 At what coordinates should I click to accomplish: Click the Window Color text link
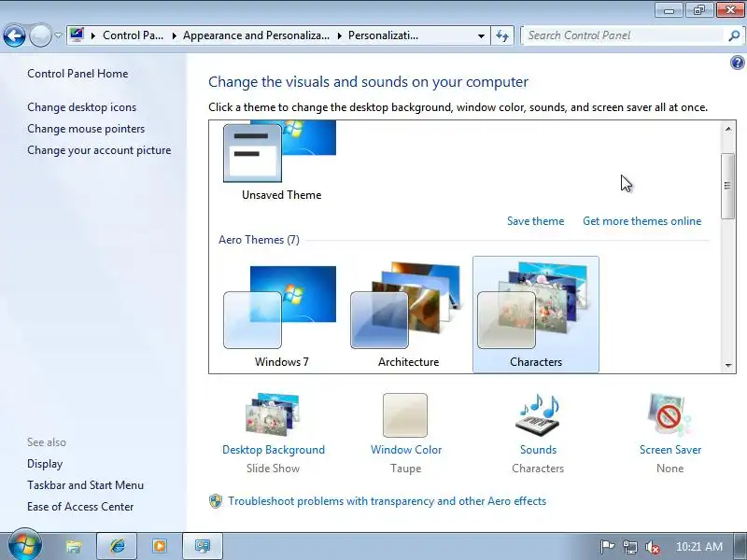coord(406,450)
